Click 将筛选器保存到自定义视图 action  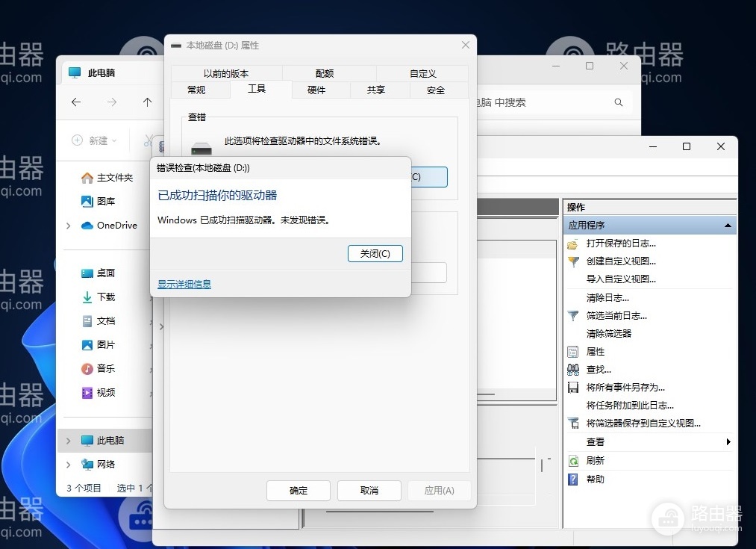point(643,423)
